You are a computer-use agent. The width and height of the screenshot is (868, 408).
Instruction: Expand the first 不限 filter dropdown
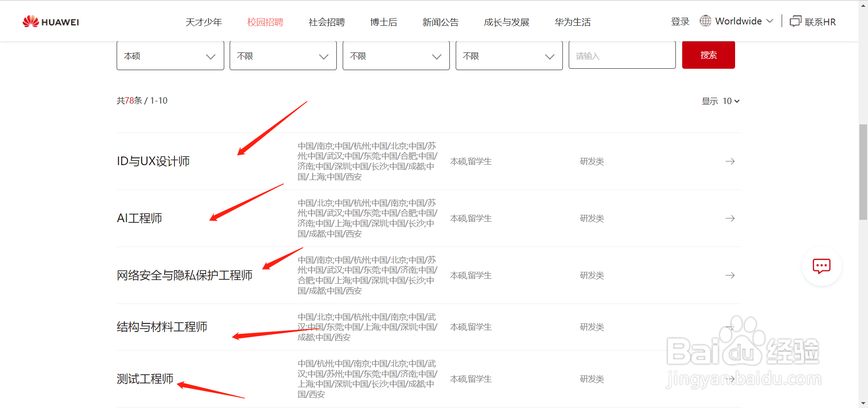pyautogui.click(x=283, y=56)
